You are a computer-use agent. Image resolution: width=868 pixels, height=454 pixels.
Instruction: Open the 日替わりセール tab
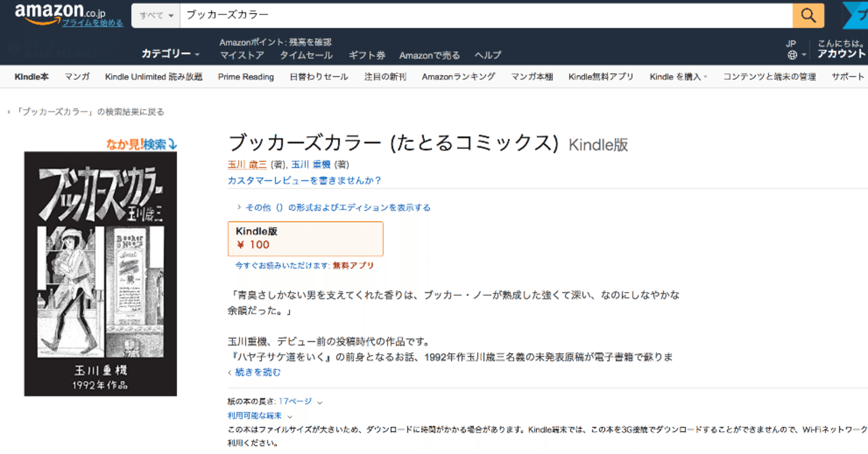319,77
